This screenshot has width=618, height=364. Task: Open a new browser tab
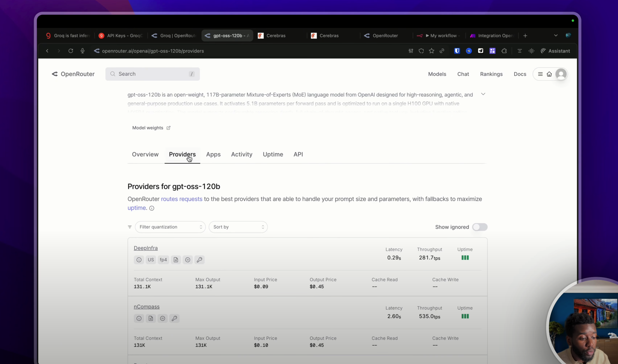525,36
